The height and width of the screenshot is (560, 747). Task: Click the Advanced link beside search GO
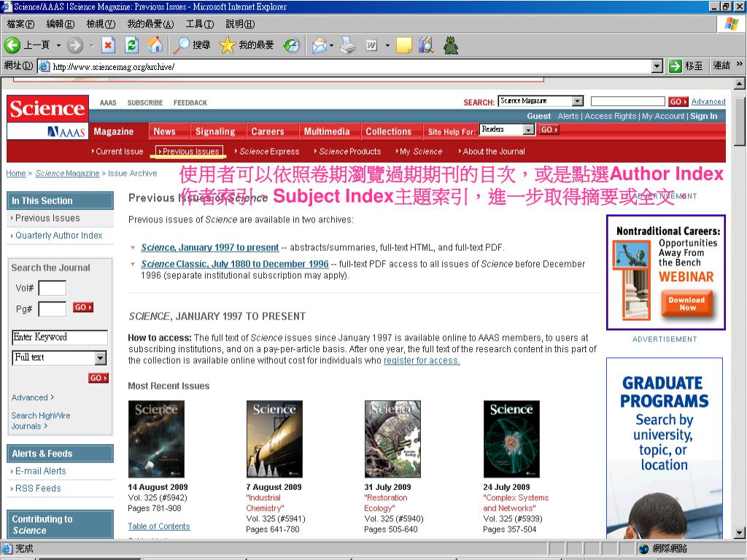(x=708, y=101)
